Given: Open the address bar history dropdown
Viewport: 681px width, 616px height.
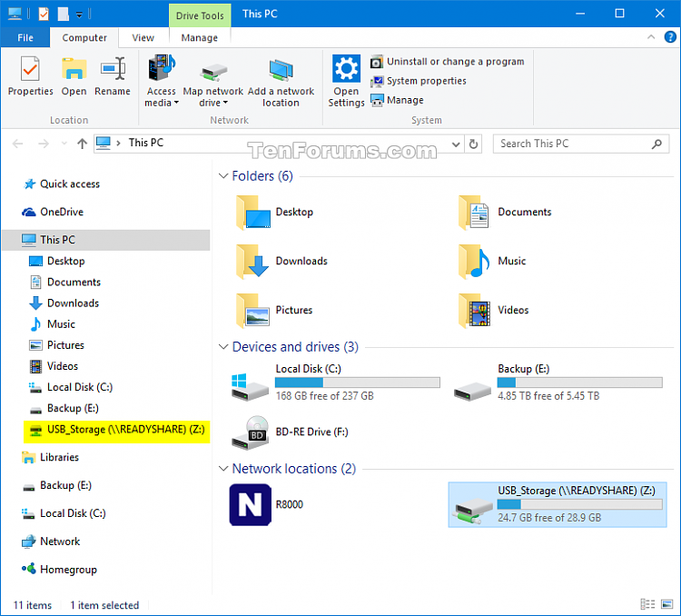Looking at the screenshot, I should [456, 144].
